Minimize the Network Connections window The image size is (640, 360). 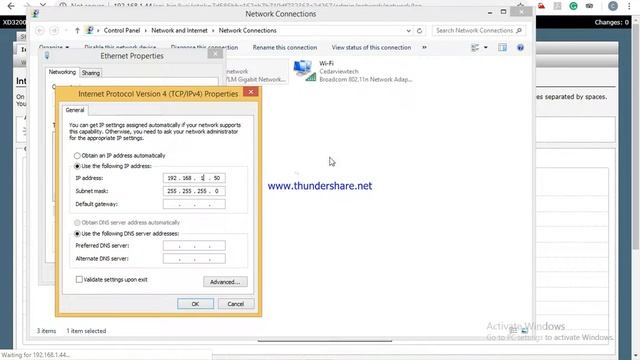point(490,13)
